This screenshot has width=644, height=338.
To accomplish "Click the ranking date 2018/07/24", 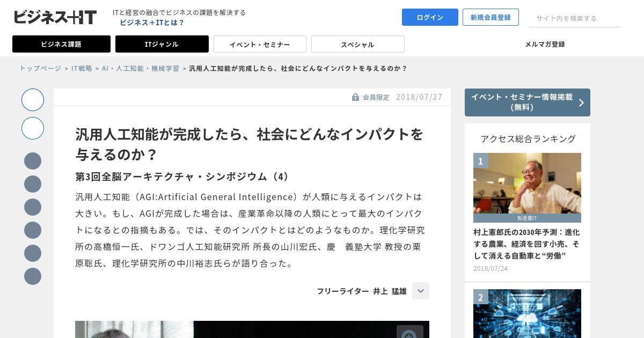I will tap(491, 268).
